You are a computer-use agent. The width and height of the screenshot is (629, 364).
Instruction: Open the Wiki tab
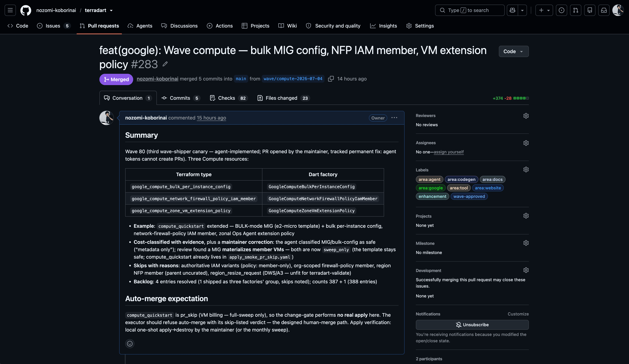point(287,26)
